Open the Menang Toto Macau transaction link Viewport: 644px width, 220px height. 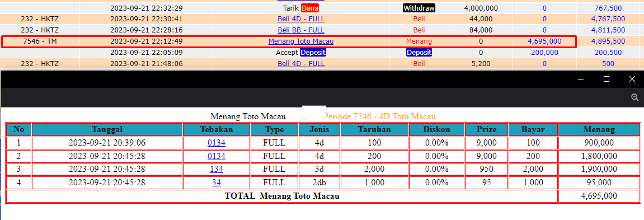[x=301, y=41]
